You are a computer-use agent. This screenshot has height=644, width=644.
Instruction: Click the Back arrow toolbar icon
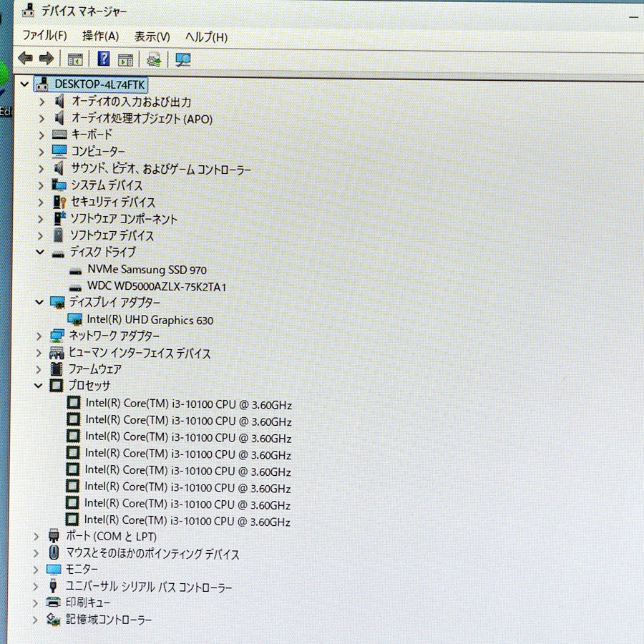pos(26,59)
